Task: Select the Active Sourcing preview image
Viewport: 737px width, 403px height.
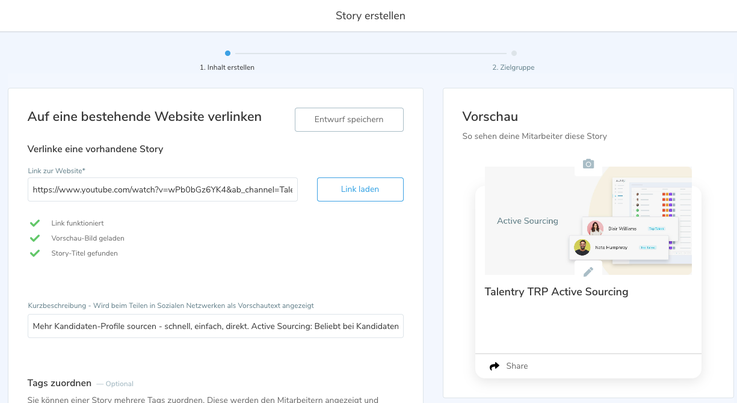Action: pyautogui.click(x=588, y=221)
